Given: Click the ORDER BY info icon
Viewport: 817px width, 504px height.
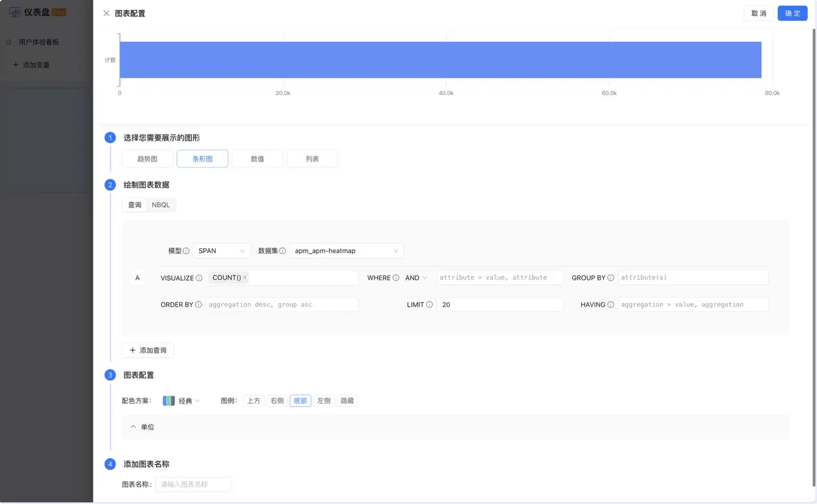Looking at the screenshot, I should [x=199, y=304].
